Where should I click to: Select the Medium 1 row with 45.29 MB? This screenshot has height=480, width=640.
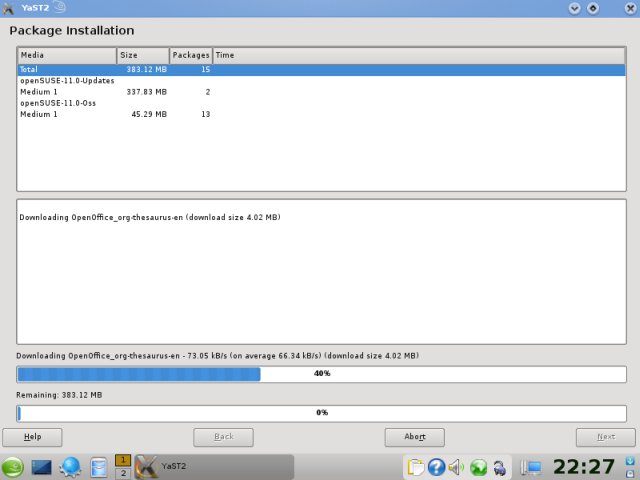click(321, 114)
